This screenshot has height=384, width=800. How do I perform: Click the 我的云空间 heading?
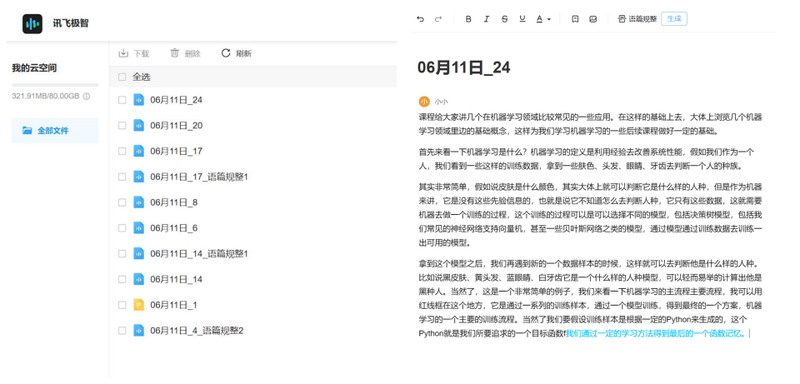pos(34,68)
